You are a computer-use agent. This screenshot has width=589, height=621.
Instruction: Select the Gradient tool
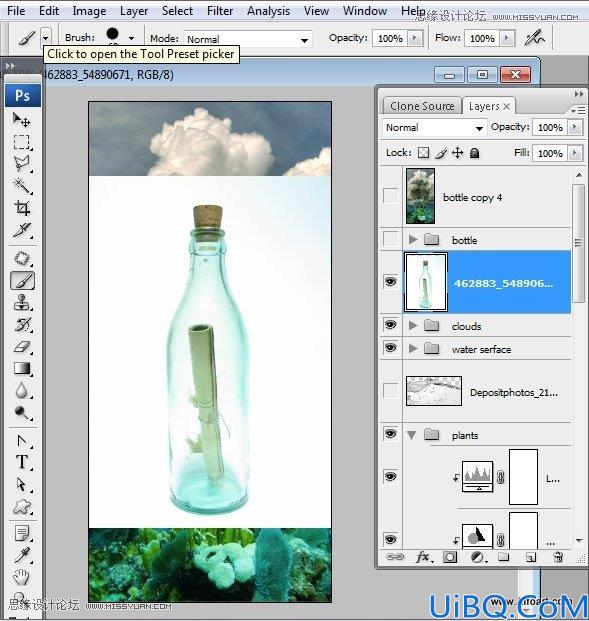22,368
